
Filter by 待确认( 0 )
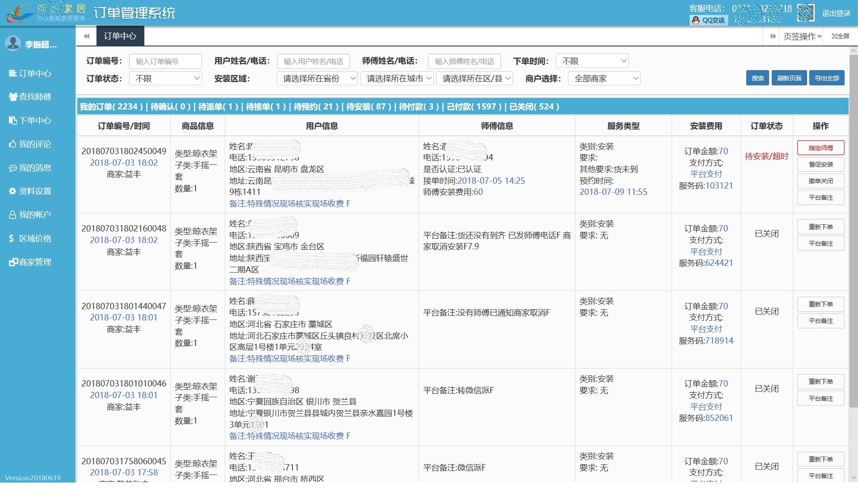171,106
